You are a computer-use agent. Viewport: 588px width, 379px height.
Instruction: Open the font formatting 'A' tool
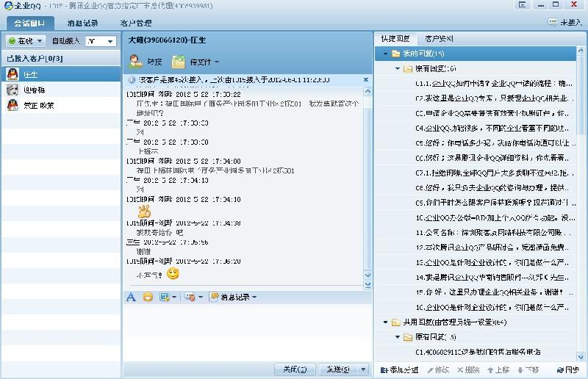tap(131, 297)
